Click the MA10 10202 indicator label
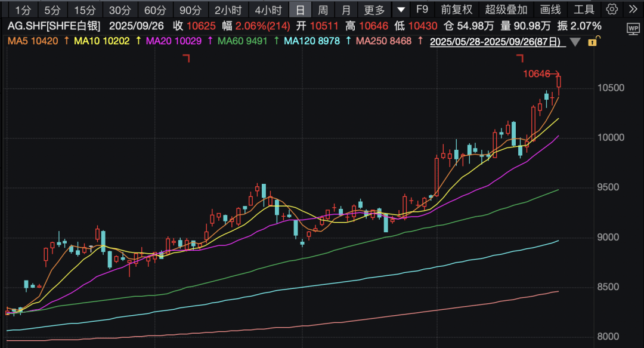 [101, 41]
